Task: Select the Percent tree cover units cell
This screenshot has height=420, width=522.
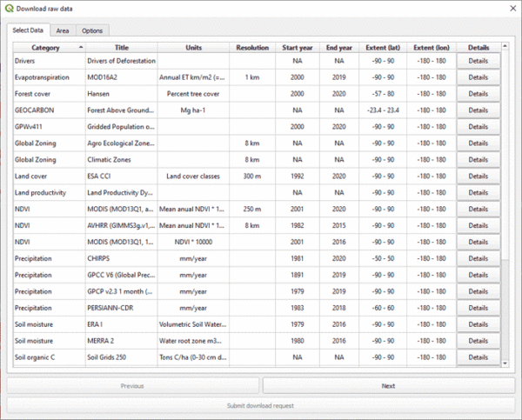Action: pyautogui.click(x=193, y=94)
